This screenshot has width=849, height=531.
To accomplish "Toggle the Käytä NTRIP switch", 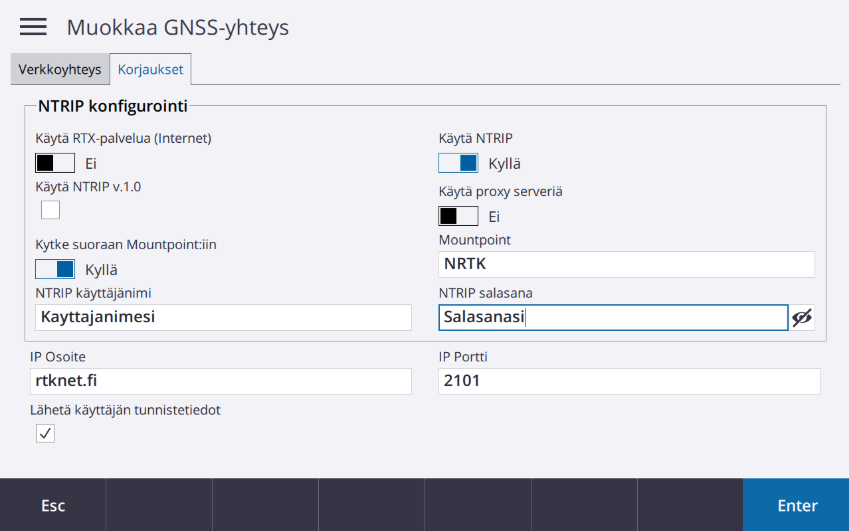I will click(x=458, y=163).
